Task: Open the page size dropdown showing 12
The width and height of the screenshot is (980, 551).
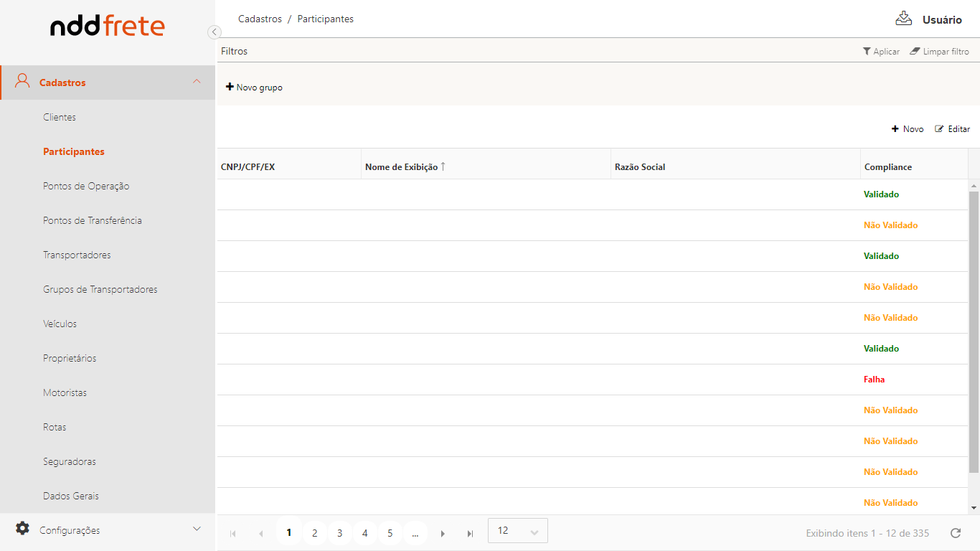Action: click(x=517, y=531)
